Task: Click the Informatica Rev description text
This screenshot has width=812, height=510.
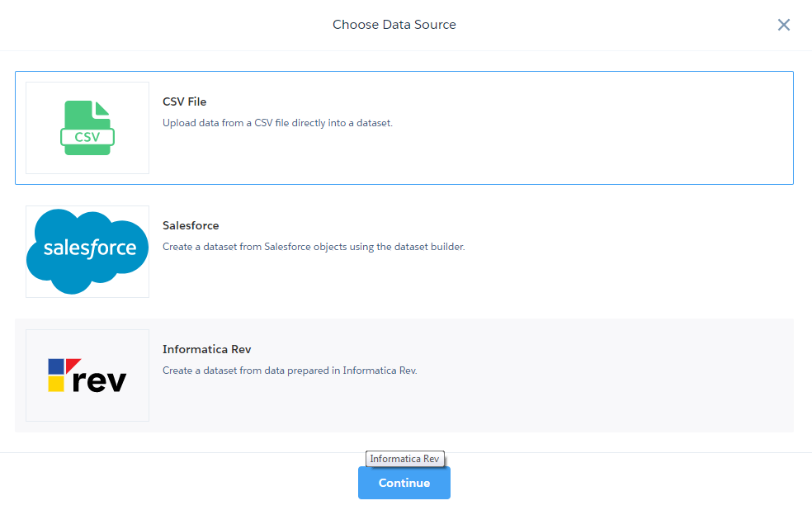Action: click(290, 371)
